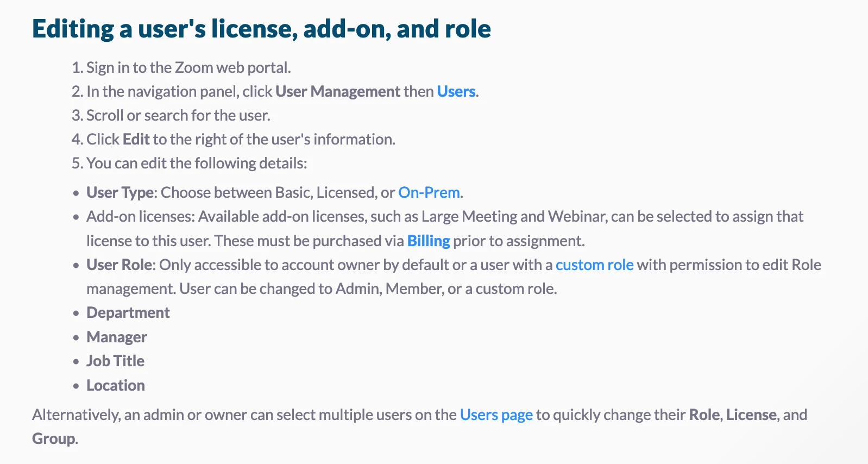Click the bold User Management text
868x464 pixels.
337,91
